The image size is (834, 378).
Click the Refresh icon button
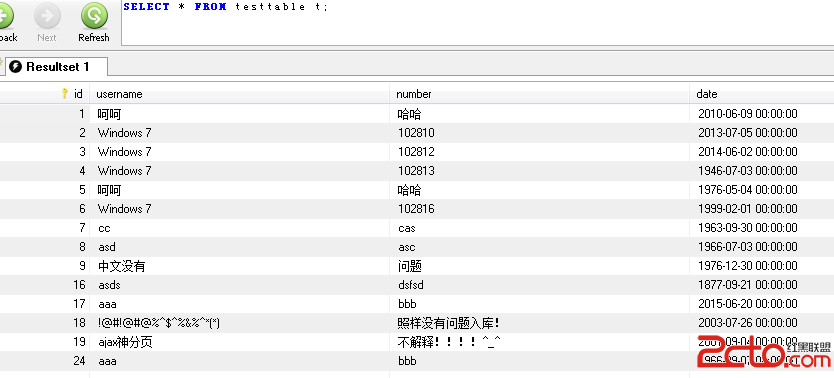point(94,16)
